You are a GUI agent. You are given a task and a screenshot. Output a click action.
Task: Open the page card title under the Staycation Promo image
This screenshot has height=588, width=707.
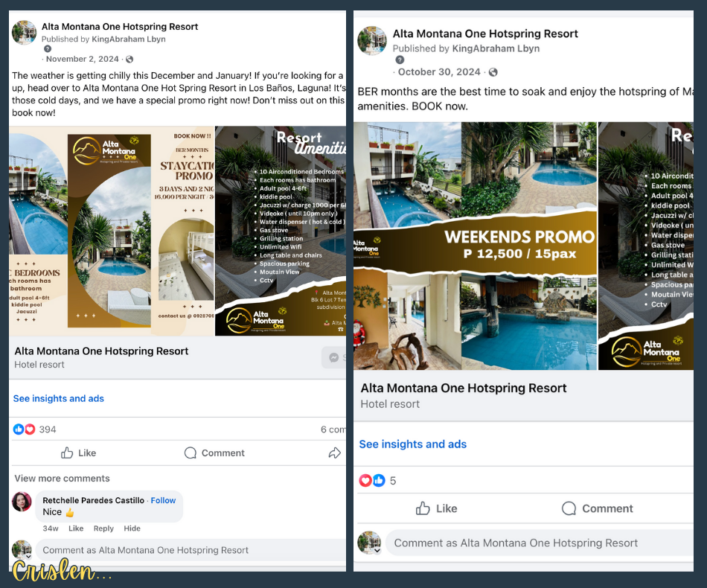pos(101,351)
